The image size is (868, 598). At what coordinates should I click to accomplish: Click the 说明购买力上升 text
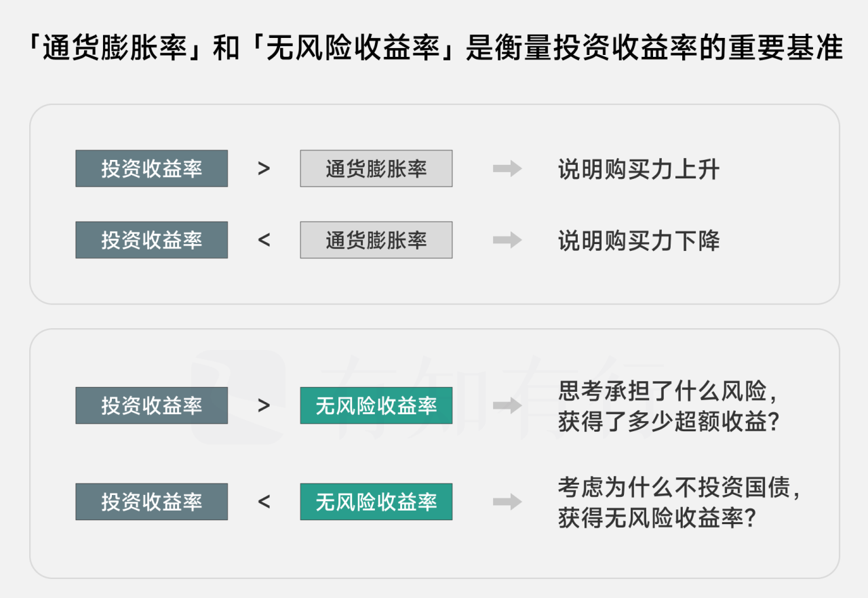coord(638,169)
